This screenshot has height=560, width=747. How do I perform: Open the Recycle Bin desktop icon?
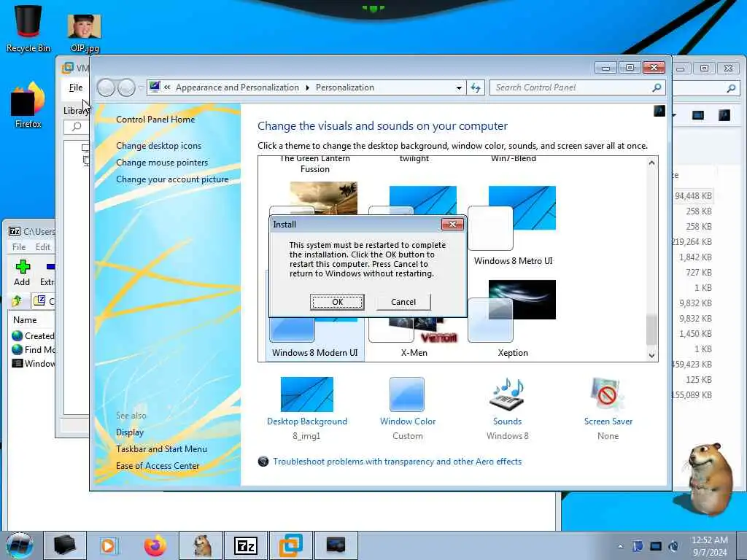tap(28, 28)
